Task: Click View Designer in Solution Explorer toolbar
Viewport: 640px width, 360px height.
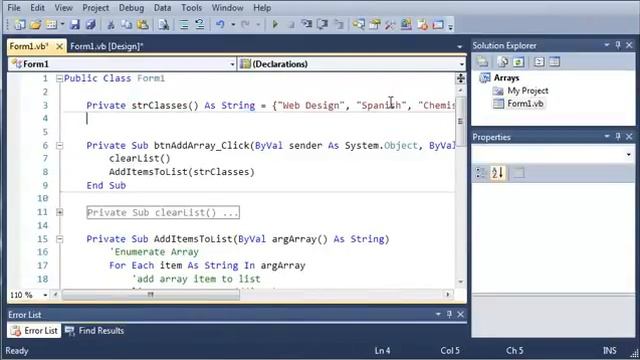Action: (554, 62)
